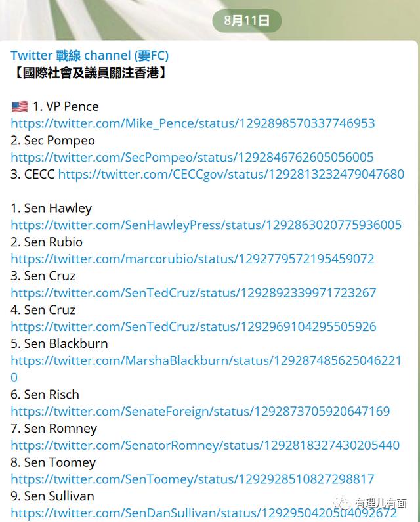
Task: Open the Twitter 戰線 channel name
Action: point(89,56)
